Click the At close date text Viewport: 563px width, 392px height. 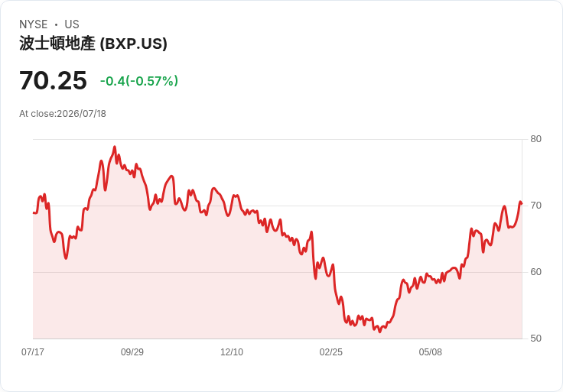[63, 114]
